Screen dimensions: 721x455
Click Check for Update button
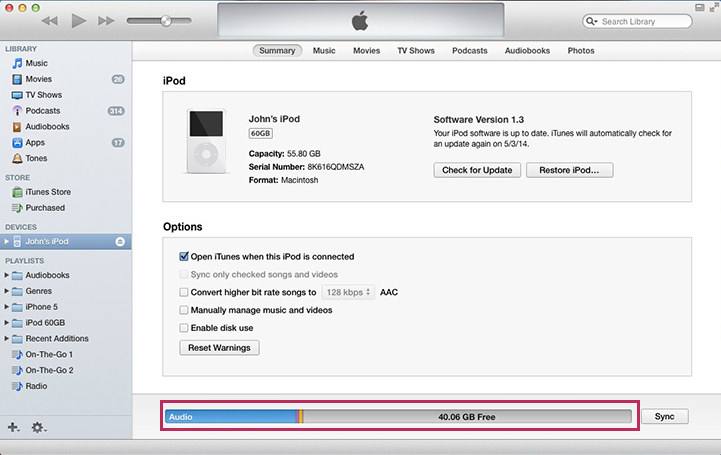pos(477,170)
